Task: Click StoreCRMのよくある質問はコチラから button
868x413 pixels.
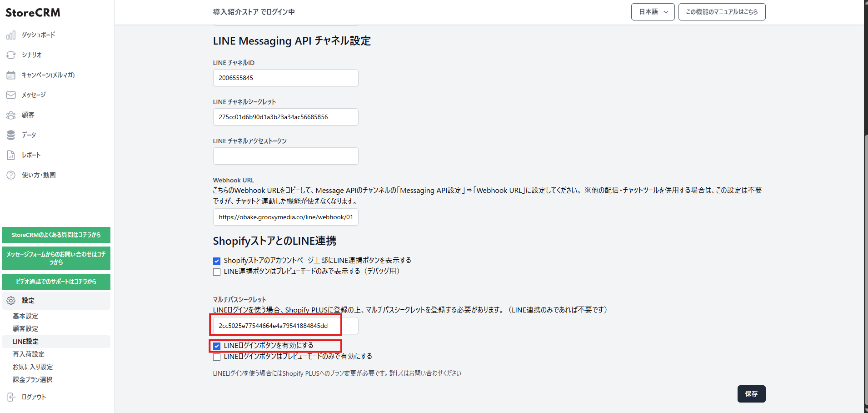Action: [56, 235]
